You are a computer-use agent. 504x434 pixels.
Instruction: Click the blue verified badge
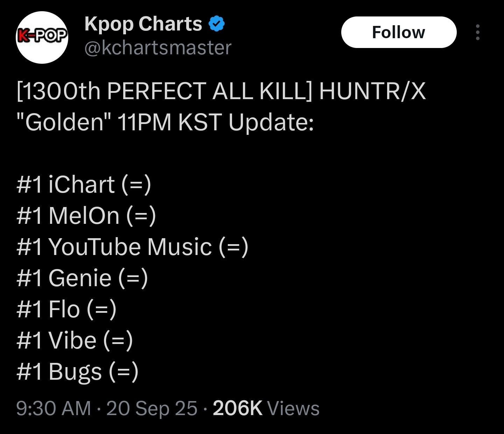(217, 24)
